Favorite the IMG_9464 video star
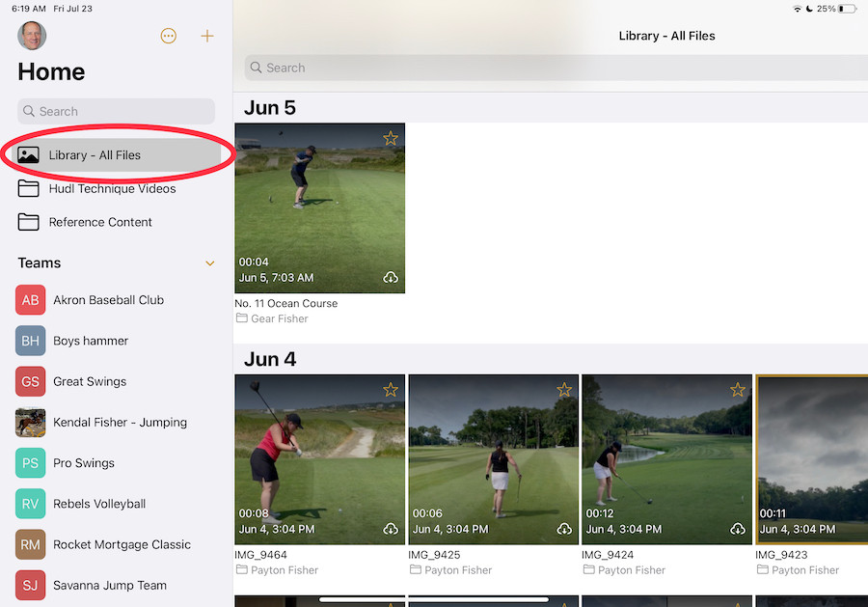Image resolution: width=868 pixels, height=607 pixels. coord(391,390)
